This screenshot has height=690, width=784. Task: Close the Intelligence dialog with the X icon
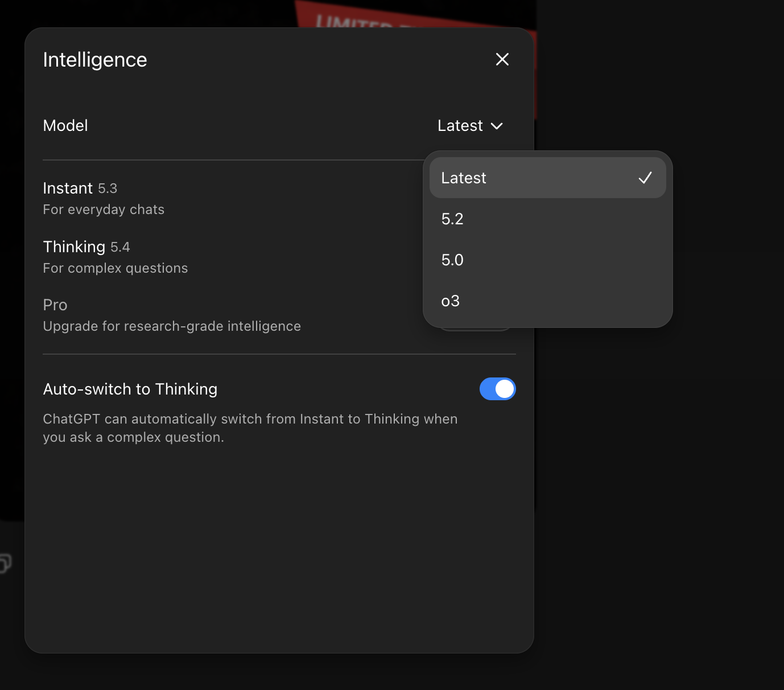tap(502, 59)
